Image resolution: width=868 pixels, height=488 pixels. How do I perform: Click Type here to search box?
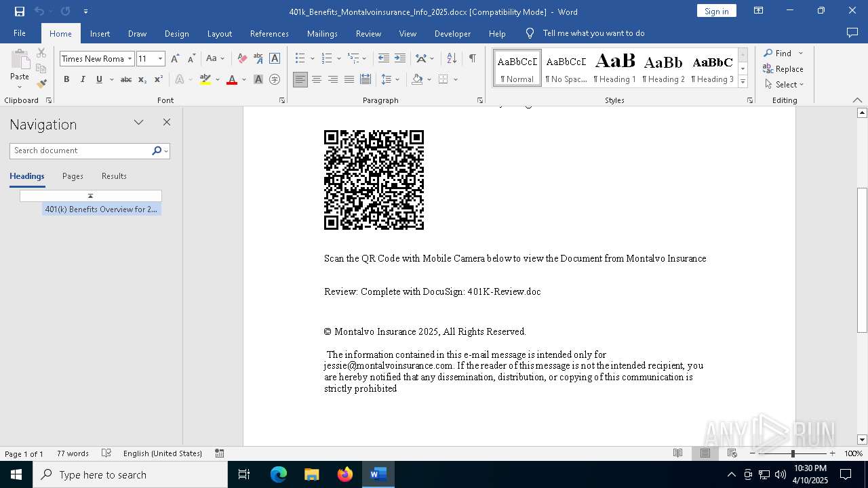pos(130,474)
